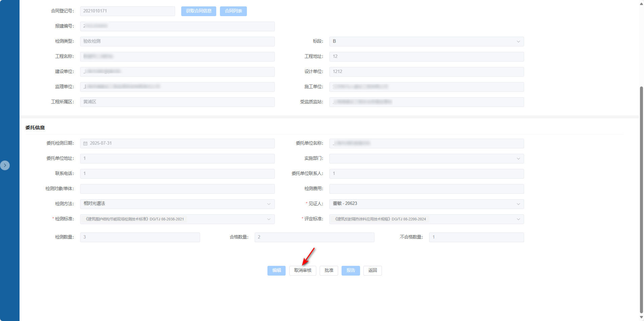The width and height of the screenshot is (644, 321).
Task: Expand the collapsed sidebar arrow button
Action: pos(5,165)
